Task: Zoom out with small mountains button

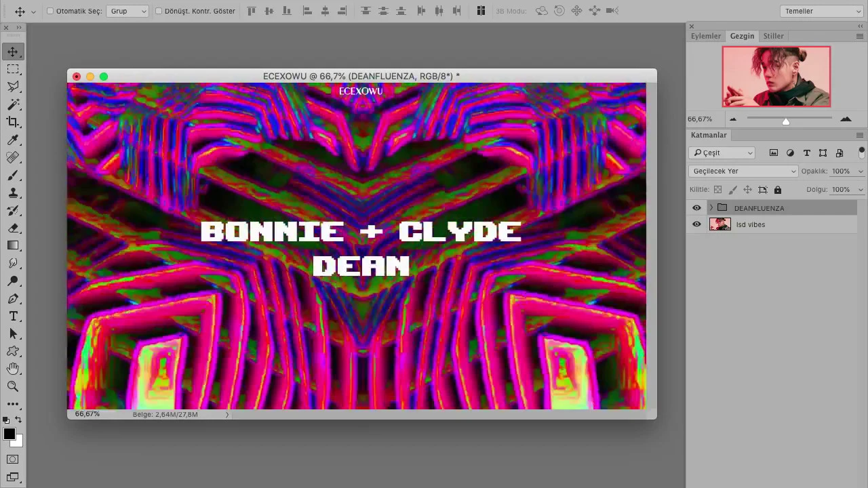Action: click(732, 119)
